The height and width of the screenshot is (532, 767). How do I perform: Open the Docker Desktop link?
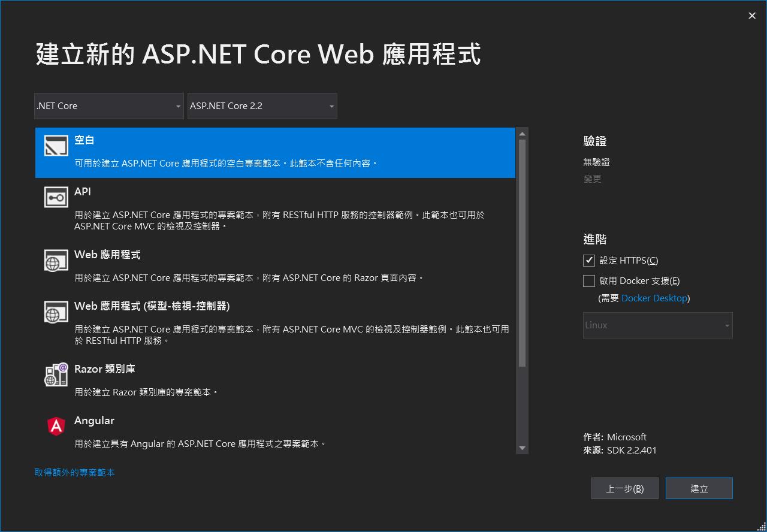(x=654, y=298)
